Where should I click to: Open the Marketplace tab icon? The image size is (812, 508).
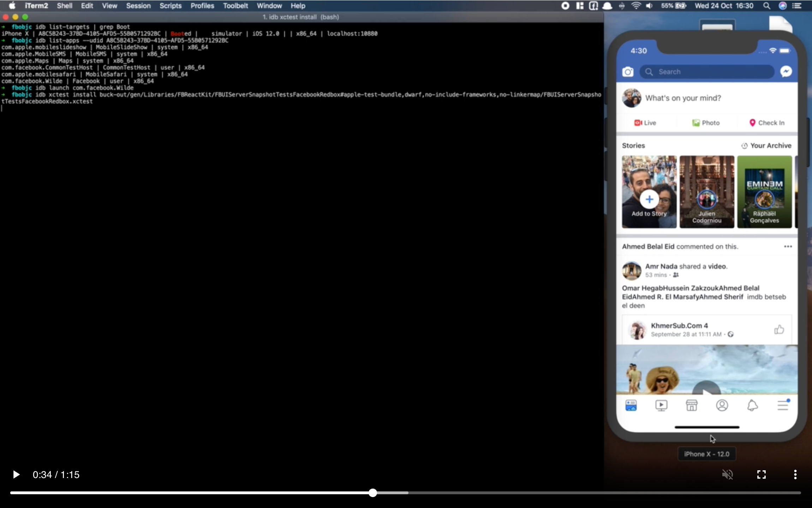(x=692, y=406)
